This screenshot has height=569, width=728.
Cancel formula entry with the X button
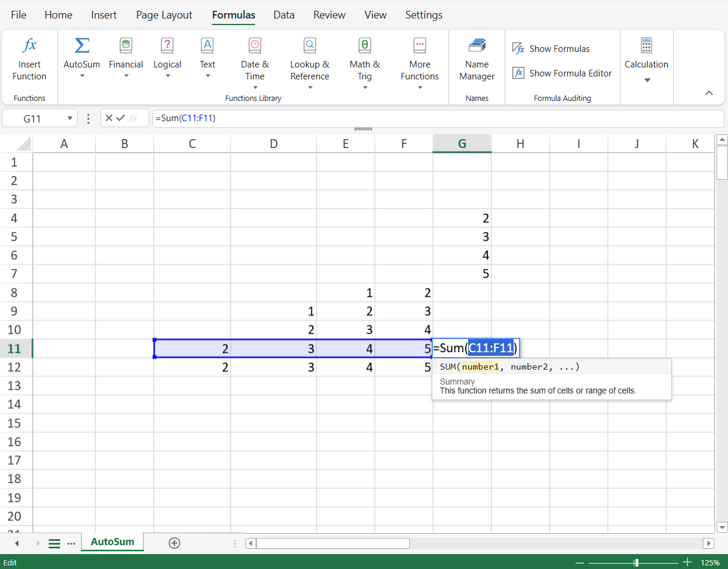click(x=109, y=118)
